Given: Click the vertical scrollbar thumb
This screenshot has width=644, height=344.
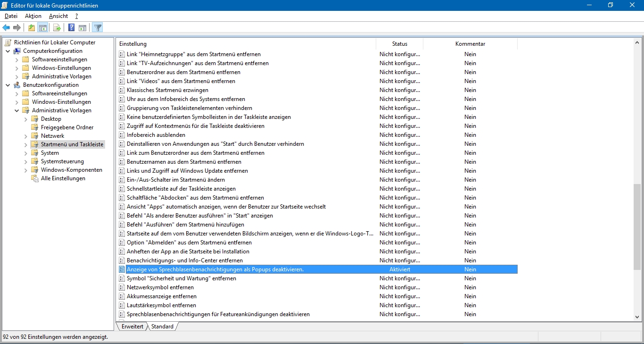Looking at the screenshot, I should tap(637, 227).
